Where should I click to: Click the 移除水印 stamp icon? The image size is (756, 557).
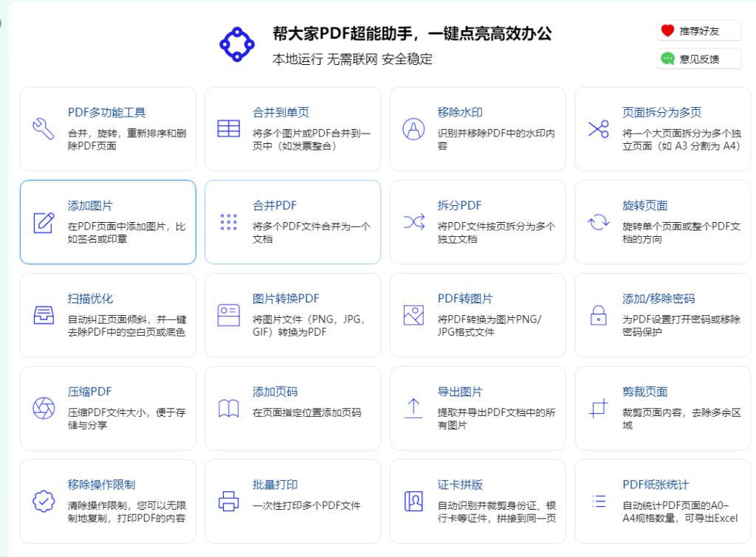click(413, 128)
